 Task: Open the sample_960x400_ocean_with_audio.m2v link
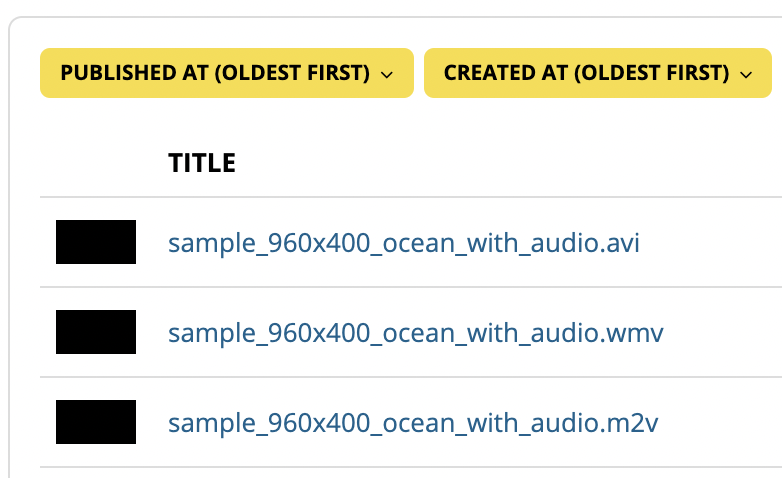click(413, 423)
